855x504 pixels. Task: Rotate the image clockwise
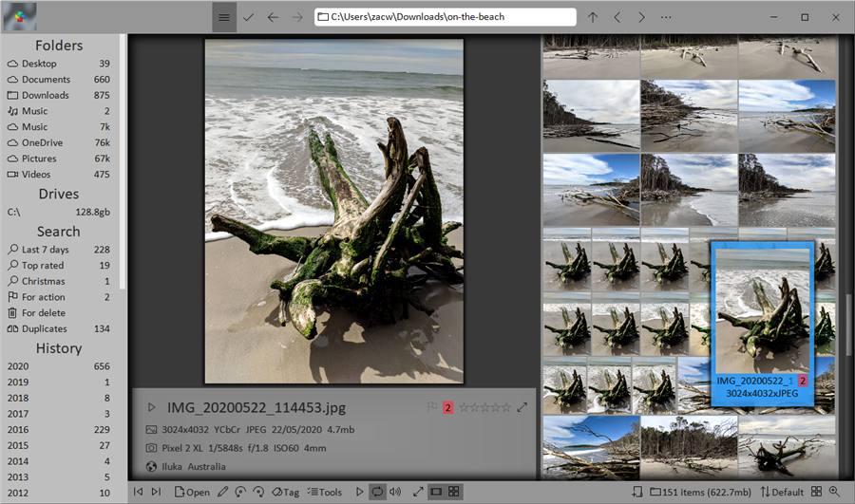[259, 492]
